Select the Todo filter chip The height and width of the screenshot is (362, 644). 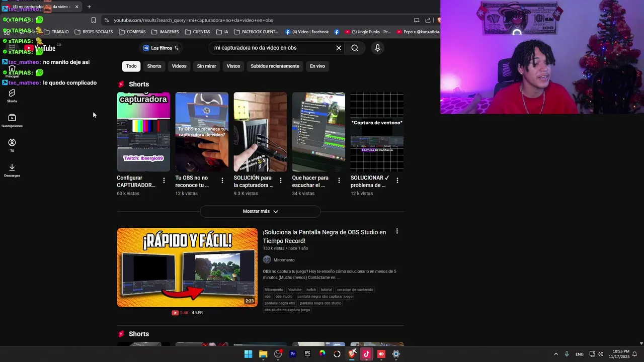click(x=131, y=66)
